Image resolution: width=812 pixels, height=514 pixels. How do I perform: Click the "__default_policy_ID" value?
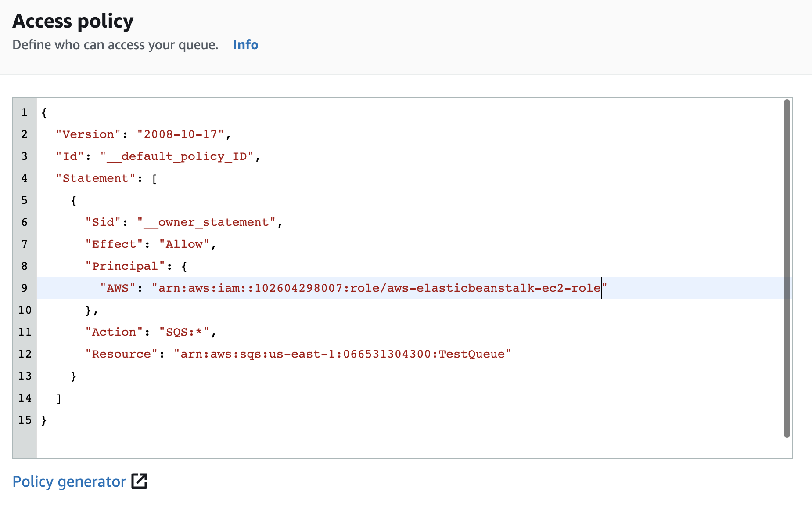177,156
